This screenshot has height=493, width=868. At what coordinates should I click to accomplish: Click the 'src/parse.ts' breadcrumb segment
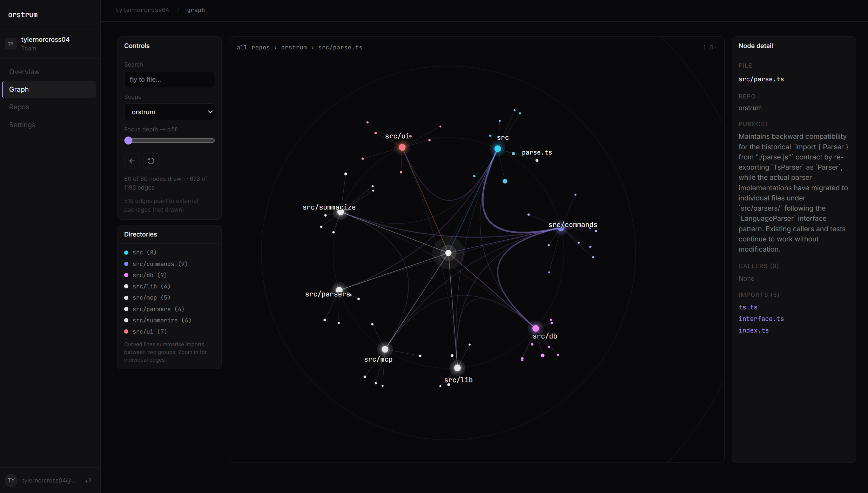pyautogui.click(x=340, y=47)
